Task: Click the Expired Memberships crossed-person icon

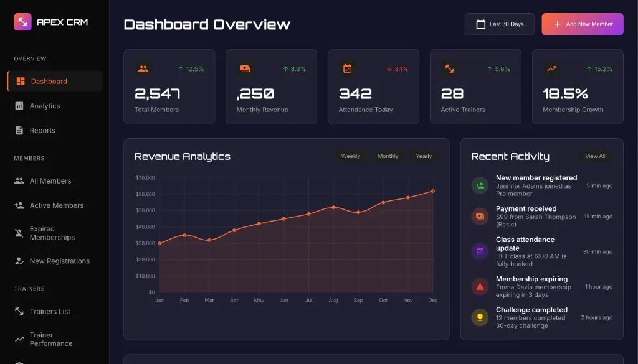Action: click(x=19, y=233)
